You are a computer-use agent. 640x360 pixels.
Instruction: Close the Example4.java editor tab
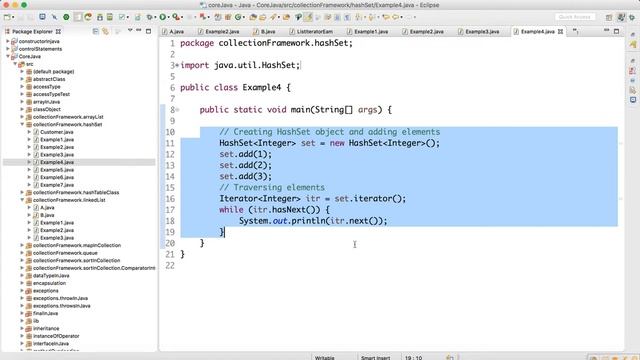pyautogui.click(x=560, y=31)
